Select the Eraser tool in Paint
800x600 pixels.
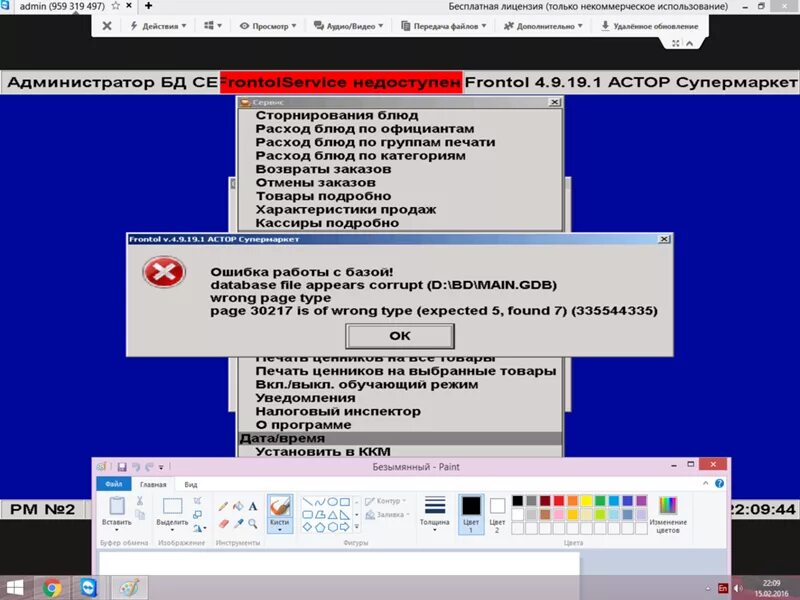click(x=223, y=523)
